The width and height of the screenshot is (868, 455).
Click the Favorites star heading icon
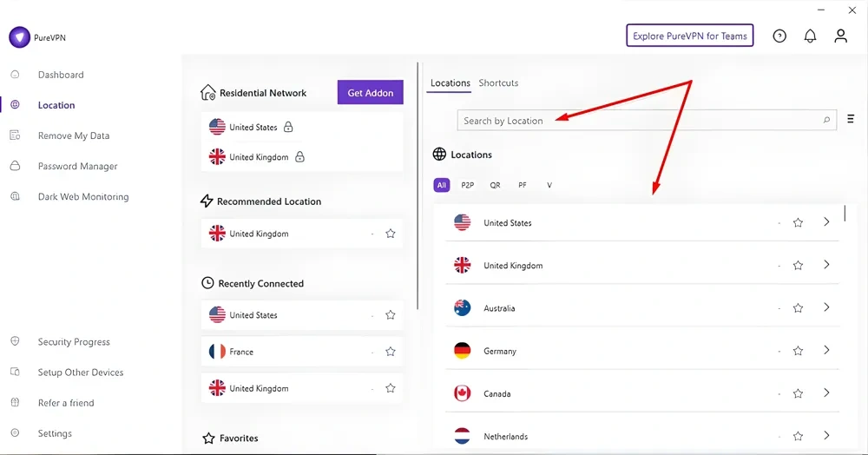pos(208,438)
